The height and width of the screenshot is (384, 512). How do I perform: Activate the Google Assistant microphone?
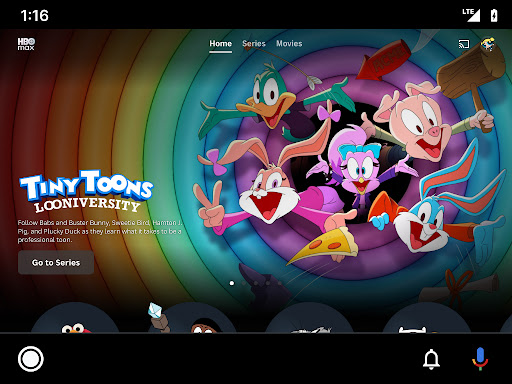pyautogui.click(x=480, y=359)
